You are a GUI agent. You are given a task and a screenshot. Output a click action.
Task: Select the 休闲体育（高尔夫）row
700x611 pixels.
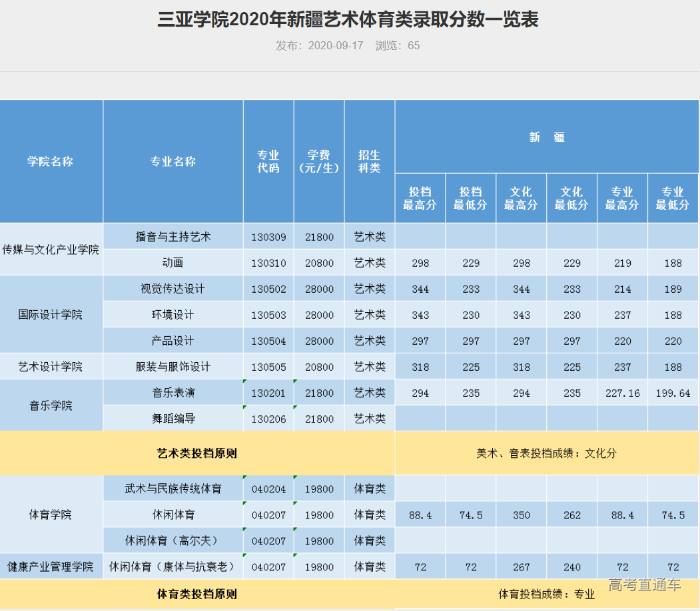click(x=175, y=540)
